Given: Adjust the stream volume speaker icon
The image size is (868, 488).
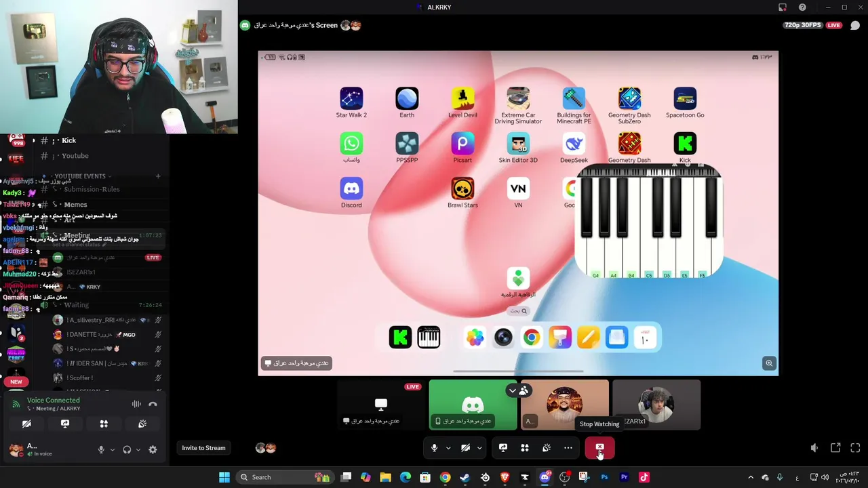Looking at the screenshot, I should (814, 448).
